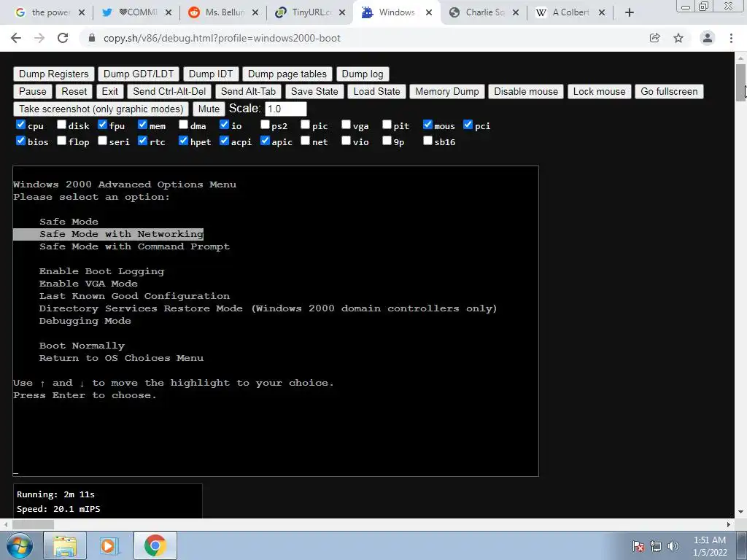Click the vertical scrollbar thumb

click(741, 82)
